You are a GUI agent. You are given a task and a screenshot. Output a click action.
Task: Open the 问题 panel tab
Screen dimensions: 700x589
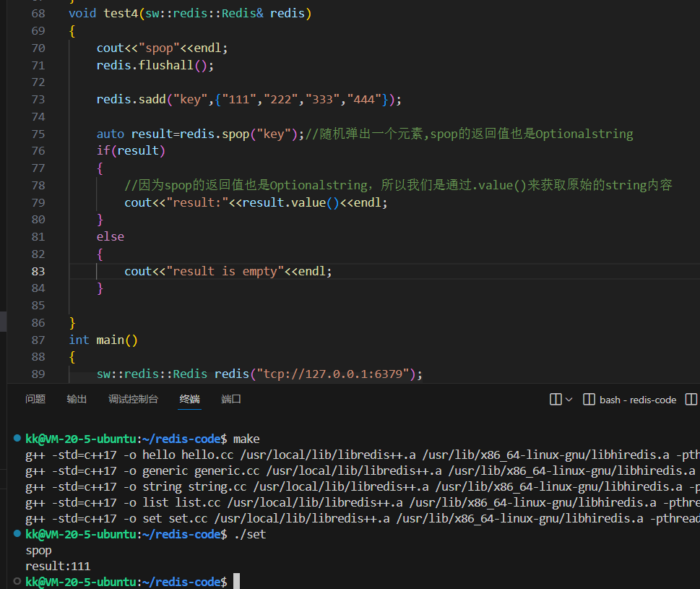pos(35,399)
